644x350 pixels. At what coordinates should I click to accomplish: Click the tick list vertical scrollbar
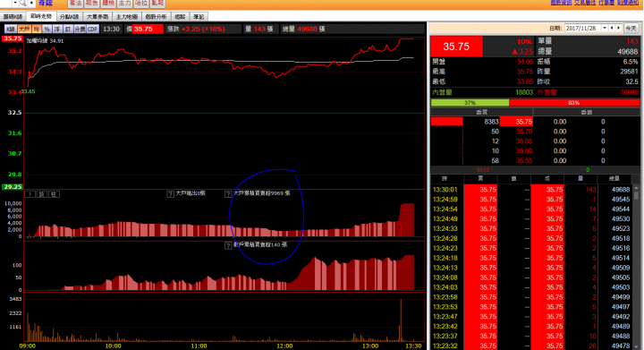[636, 267]
